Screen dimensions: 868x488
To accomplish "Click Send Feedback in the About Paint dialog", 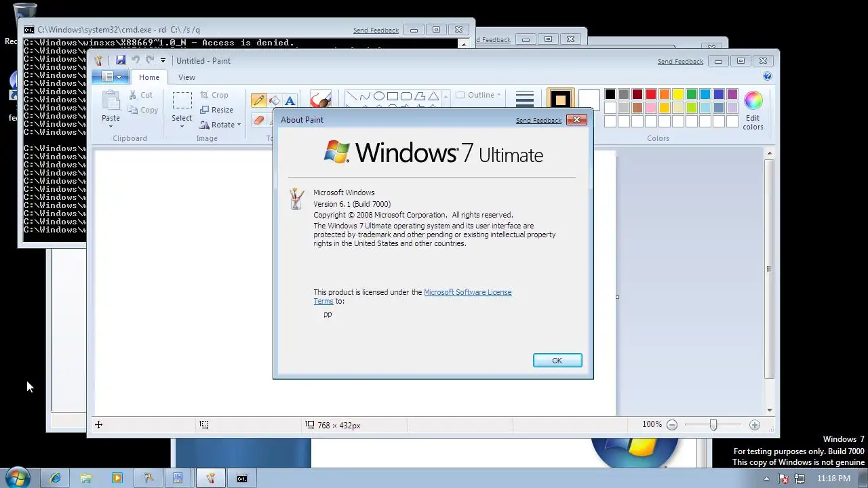I will click(x=538, y=121).
